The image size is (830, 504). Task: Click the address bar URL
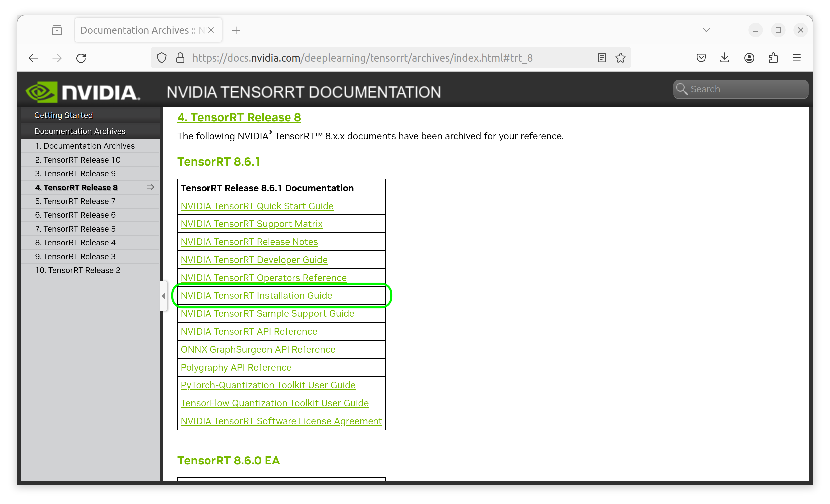point(362,58)
